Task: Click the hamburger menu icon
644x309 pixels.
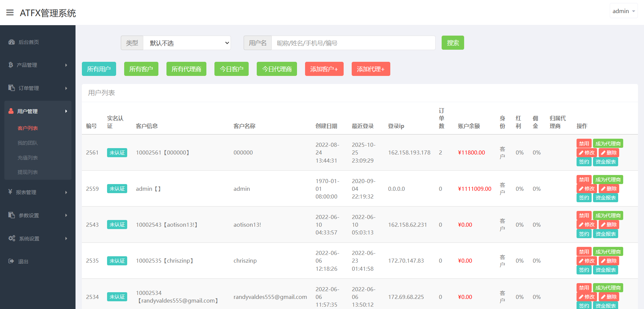Action: point(10,13)
